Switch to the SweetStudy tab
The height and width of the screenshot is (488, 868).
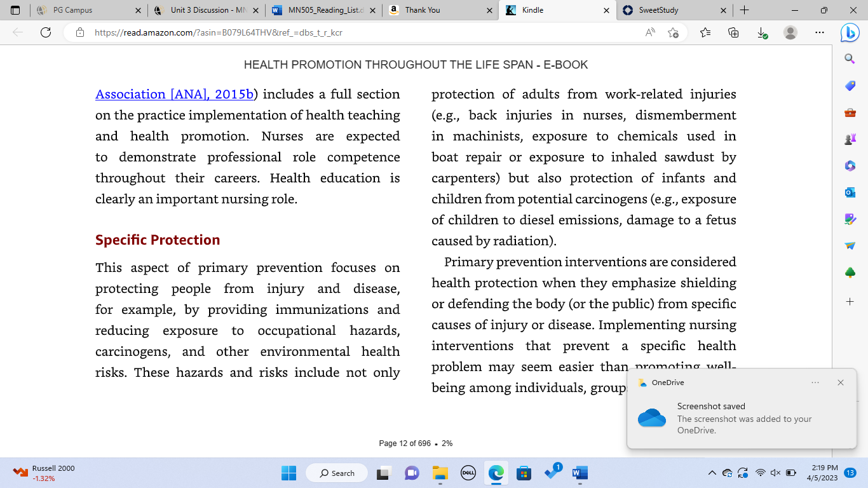(x=674, y=10)
